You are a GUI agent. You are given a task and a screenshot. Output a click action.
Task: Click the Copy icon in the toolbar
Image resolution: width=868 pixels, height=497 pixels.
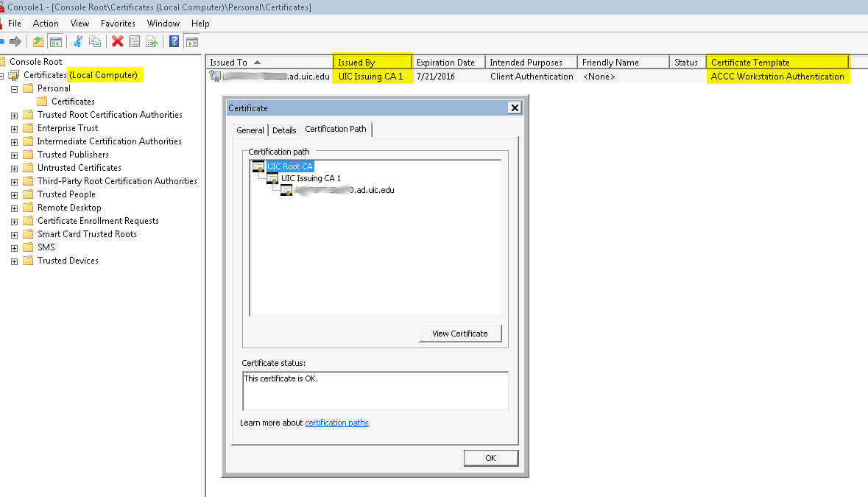pos(95,41)
